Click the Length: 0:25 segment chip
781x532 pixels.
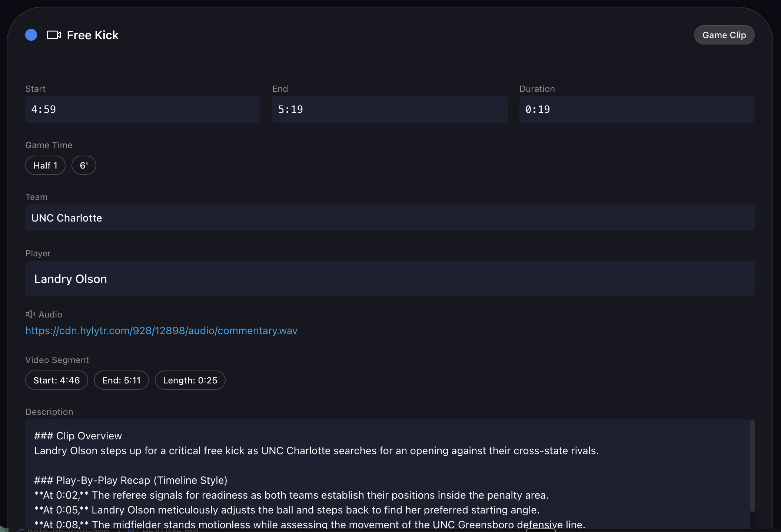(x=190, y=380)
